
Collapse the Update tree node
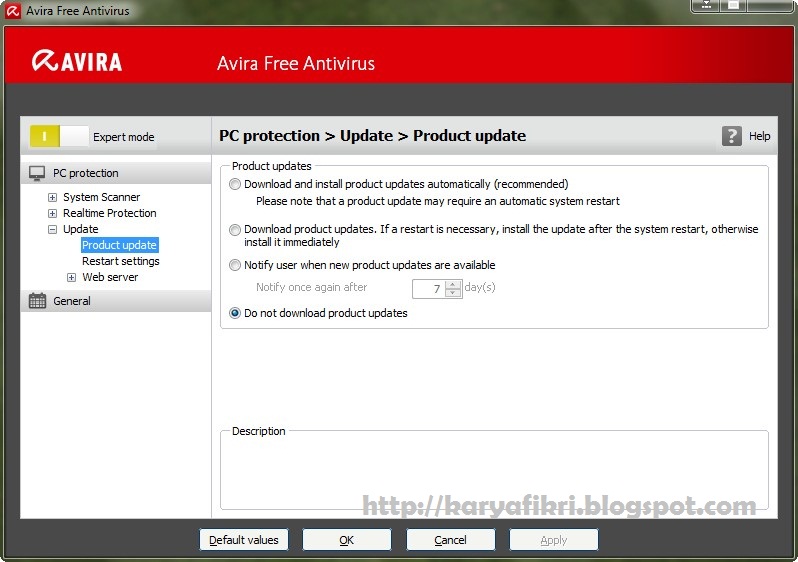tap(52, 230)
